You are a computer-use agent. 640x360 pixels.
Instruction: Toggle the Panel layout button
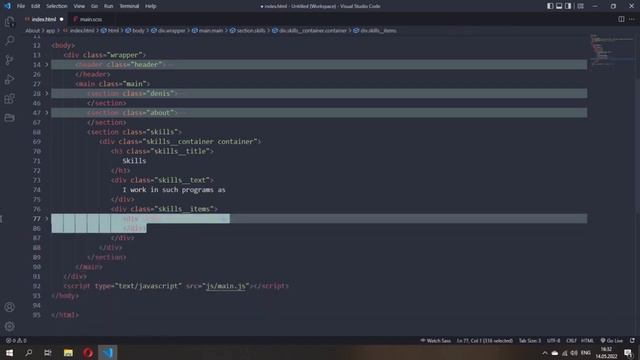[559, 6]
